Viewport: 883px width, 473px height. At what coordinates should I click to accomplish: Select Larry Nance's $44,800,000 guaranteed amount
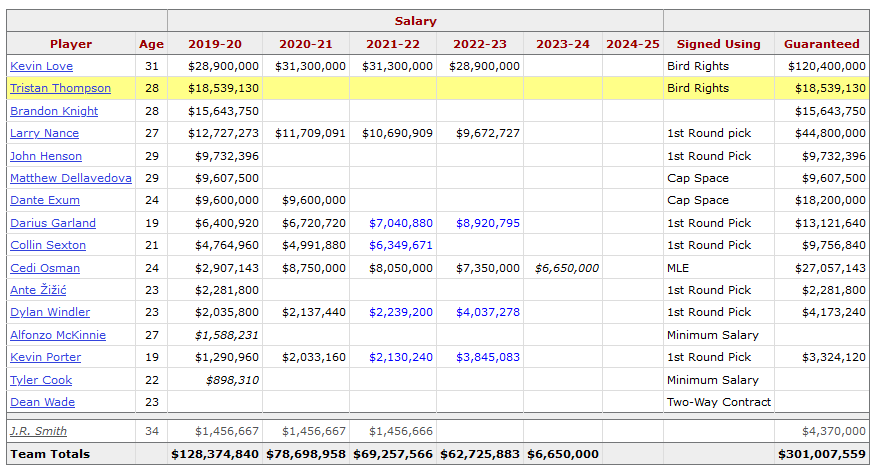[830, 133]
